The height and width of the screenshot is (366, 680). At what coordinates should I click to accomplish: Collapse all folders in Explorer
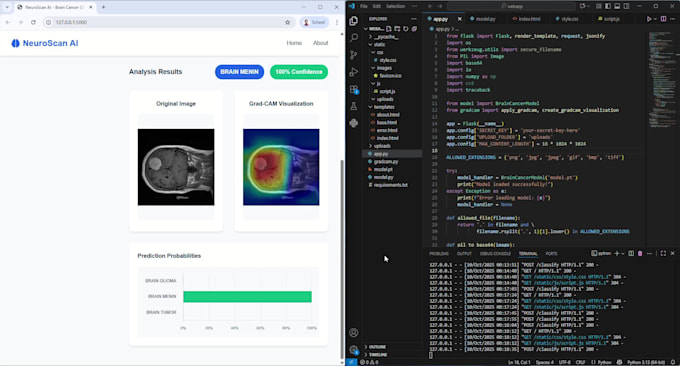pyautogui.click(x=414, y=29)
